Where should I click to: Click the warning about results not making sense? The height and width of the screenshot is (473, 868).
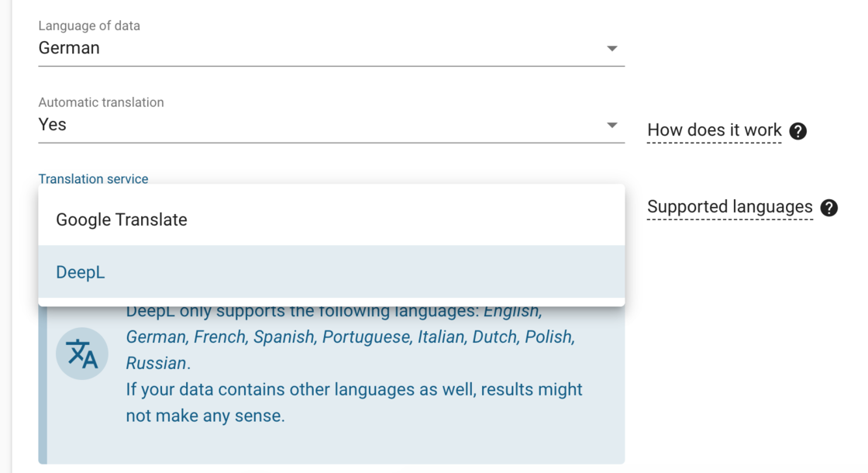[353, 402]
